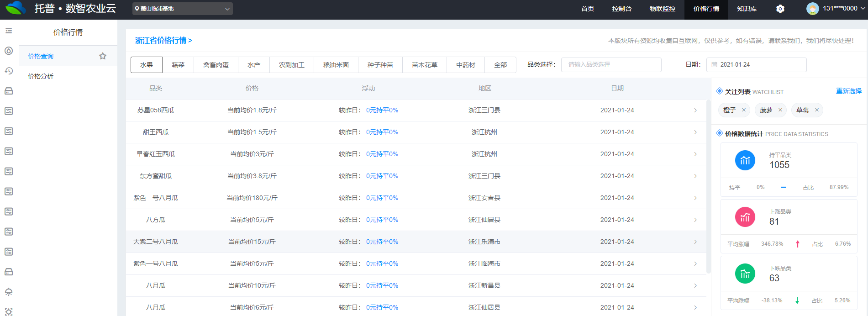
Task: Click the red up arrow beside 346.78%
Action: coord(798,244)
